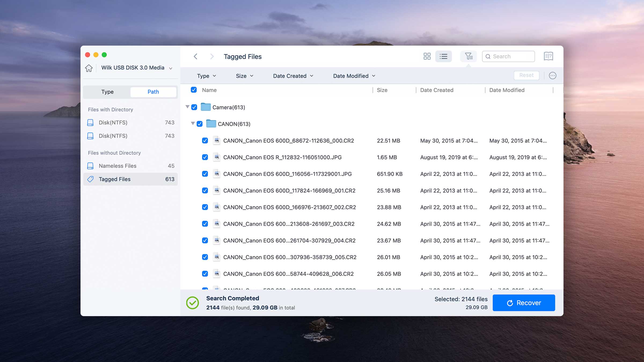Click the 25.16 MB size value

tap(388, 191)
